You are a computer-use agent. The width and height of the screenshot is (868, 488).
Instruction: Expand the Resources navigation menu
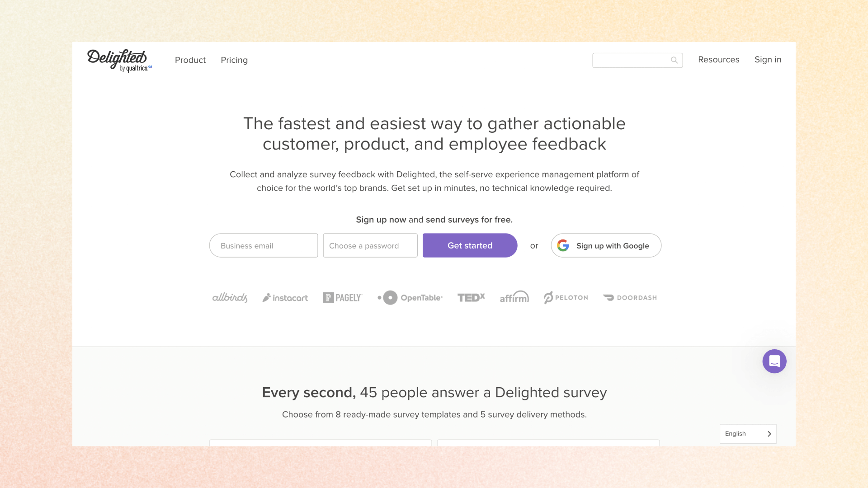(718, 59)
